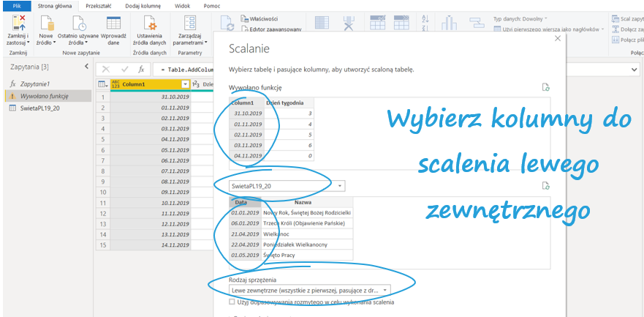Open the Nowe źródło icon
Screen dimensions: 644x317
46,23
